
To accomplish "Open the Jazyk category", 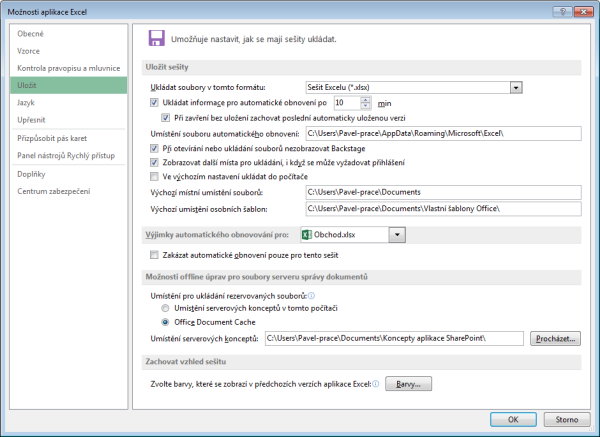I will (x=69, y=103).
